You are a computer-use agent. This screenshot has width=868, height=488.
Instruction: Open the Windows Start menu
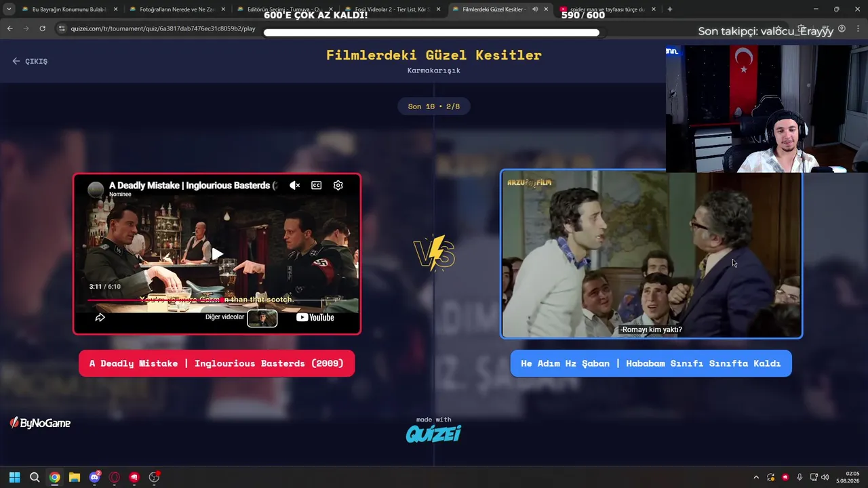(14, 477)
